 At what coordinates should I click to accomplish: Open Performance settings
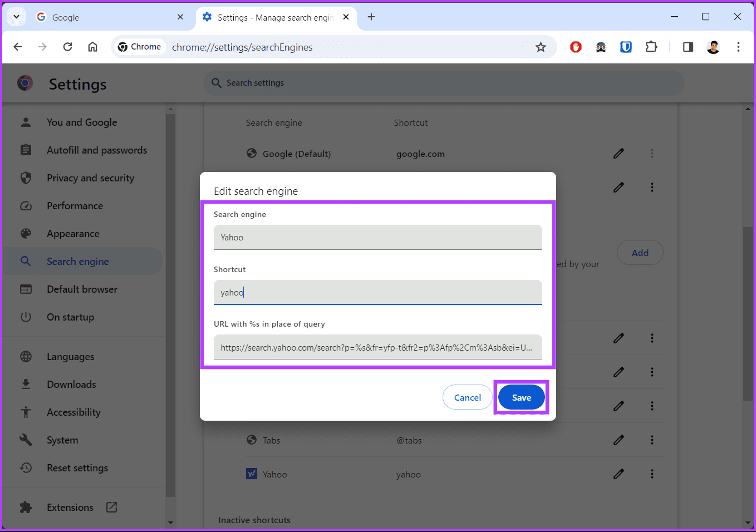pos(75,206)
